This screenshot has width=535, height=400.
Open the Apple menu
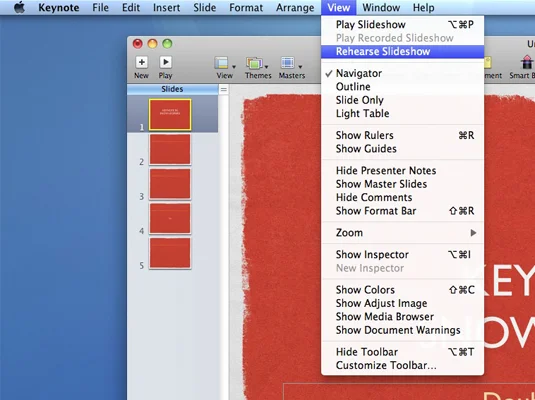[x=19, y=7]
